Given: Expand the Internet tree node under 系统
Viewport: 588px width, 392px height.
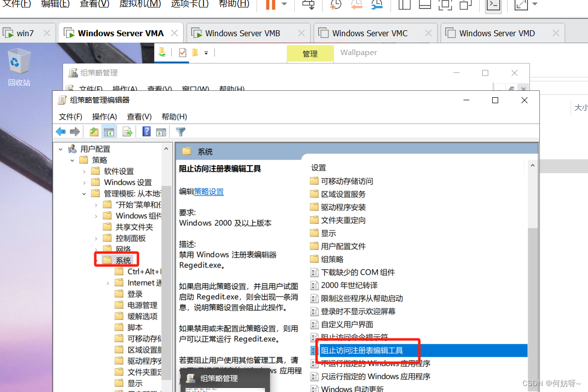Looking at the screenshot, I should coord(108,283).
